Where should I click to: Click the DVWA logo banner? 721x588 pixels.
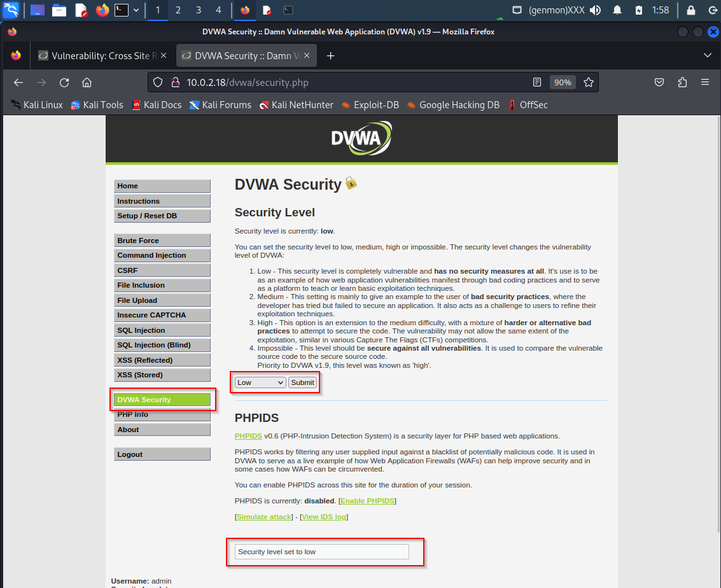point(361,138)
